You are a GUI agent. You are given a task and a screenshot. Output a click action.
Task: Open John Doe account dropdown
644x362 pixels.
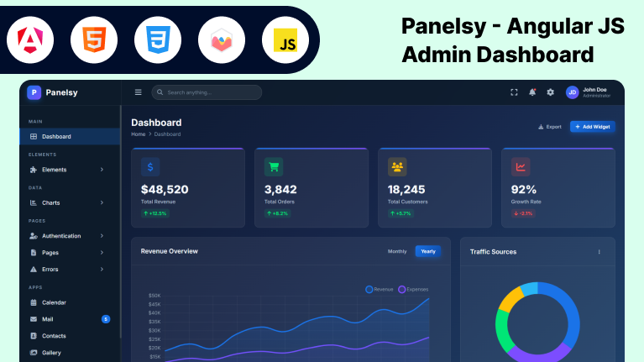tap(588, 92)
